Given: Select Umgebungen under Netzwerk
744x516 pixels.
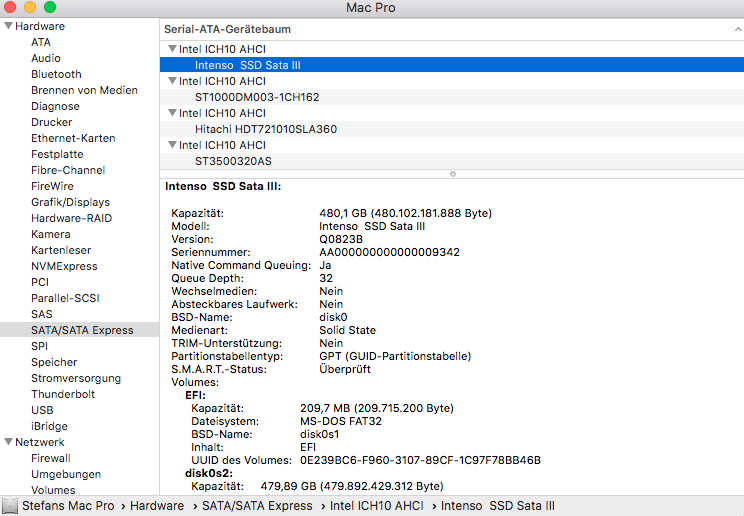Looking at the screenshot, I should (x=66, y=474).
